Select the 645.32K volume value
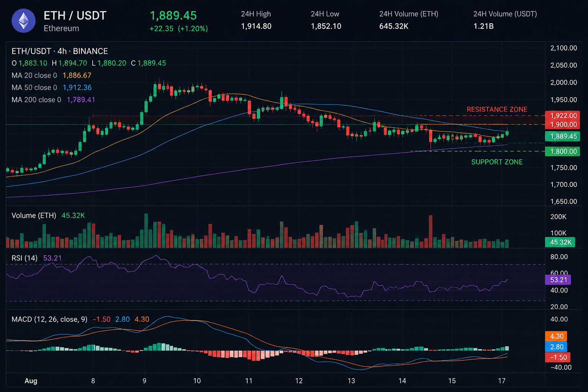588x392 pixels. [x=394, y=26]
